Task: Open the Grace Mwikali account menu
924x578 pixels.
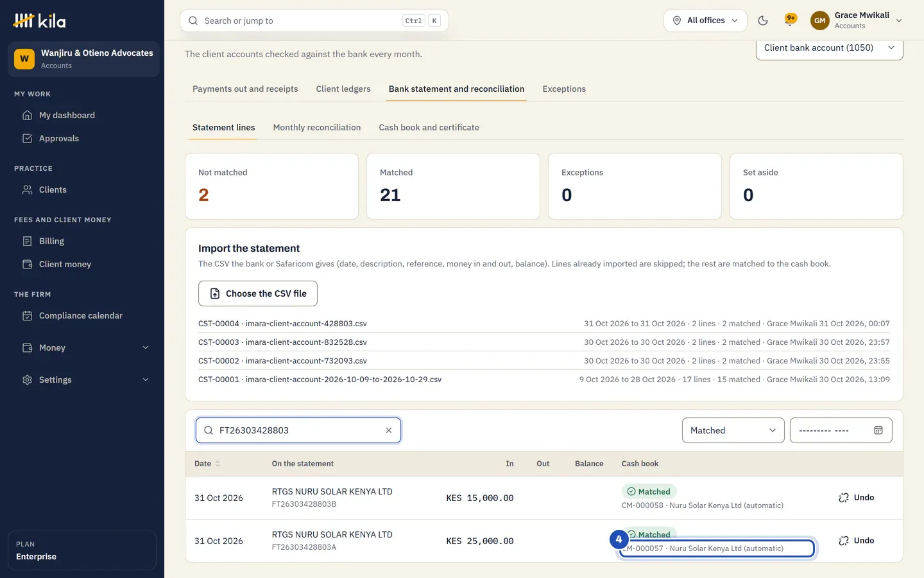Action: tap(857, 21)
